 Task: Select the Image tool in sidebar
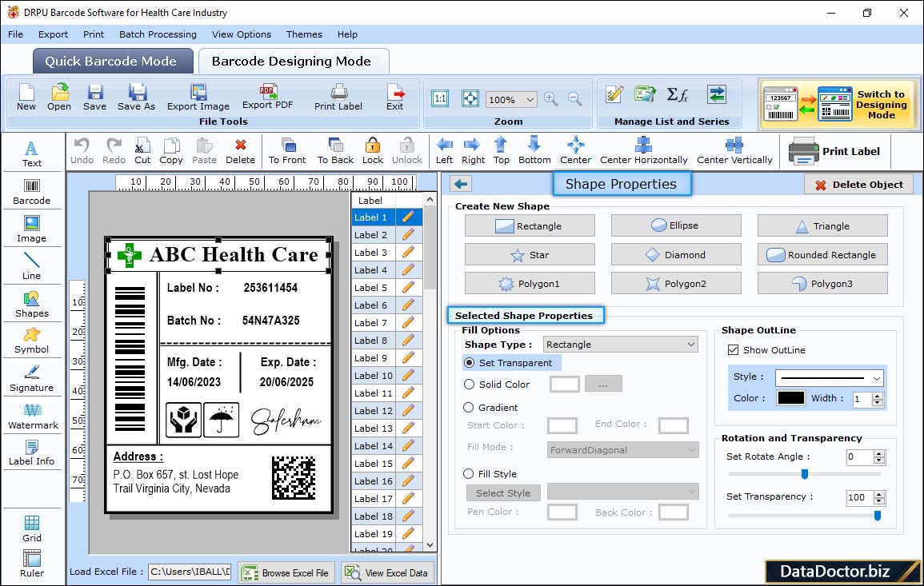point(32,229)
